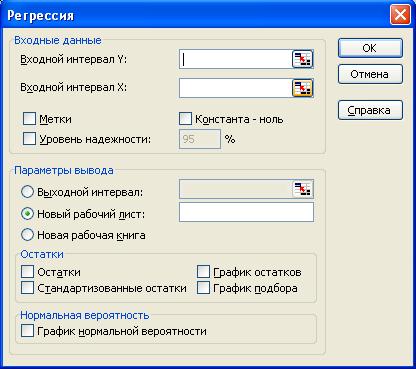This screenshot has width=416, height=369.
Task: Click the Отмена button
Action: tap(370, 74)
